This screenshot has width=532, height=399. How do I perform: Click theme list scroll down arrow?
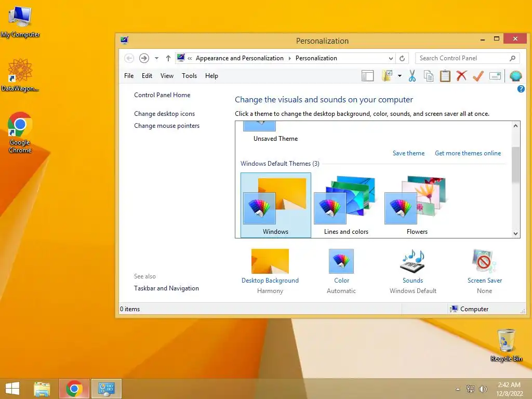click(x=515, y=233)
